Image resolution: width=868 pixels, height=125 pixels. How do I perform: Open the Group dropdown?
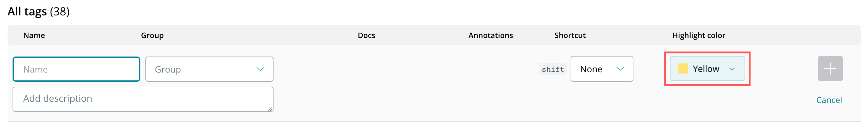(x=209, y=69)
